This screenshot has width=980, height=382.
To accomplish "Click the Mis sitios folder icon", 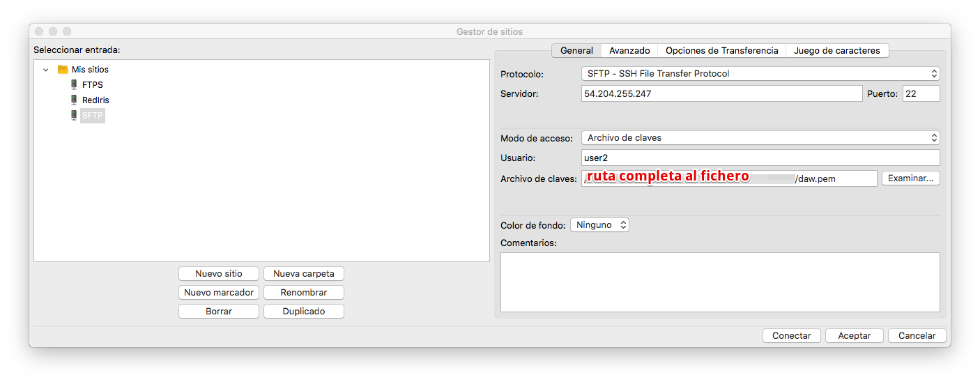I will (63, 69).
